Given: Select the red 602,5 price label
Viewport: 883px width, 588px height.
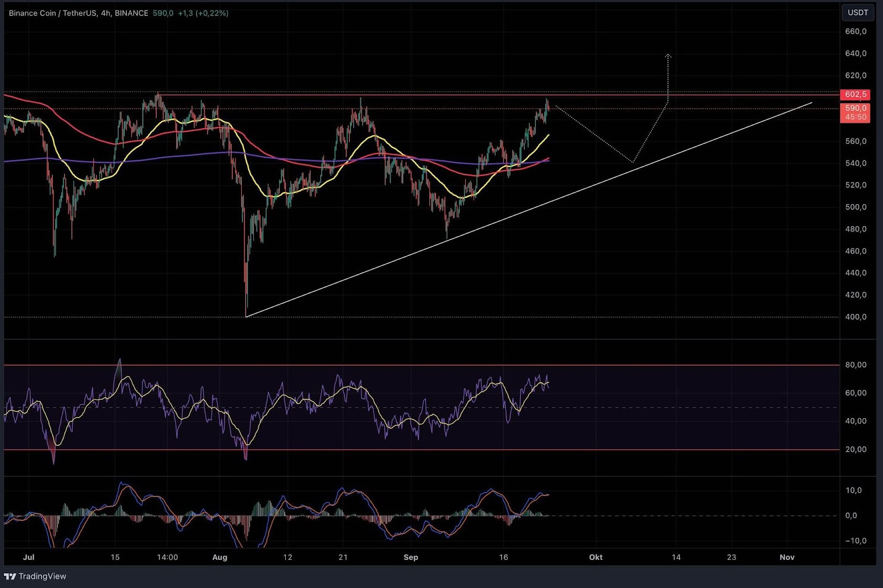Looking at the screenshot, I should pos(855,95).
